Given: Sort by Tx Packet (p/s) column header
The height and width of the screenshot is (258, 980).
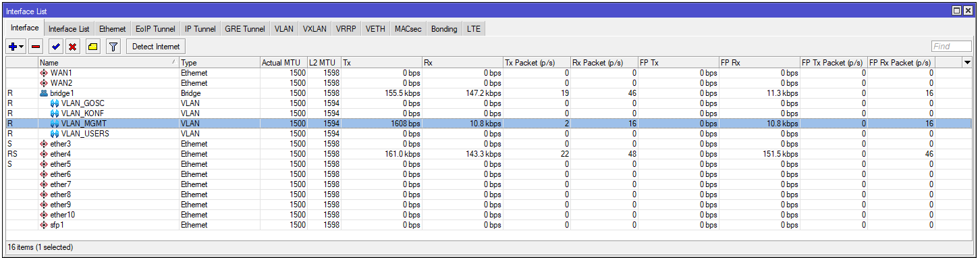Looking at the screenshot, I should 537,62.
